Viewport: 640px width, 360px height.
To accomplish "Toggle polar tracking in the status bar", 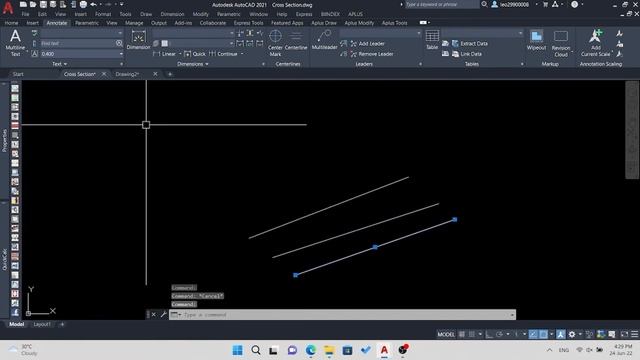I will pyautogui.click(x=499, y=334).
